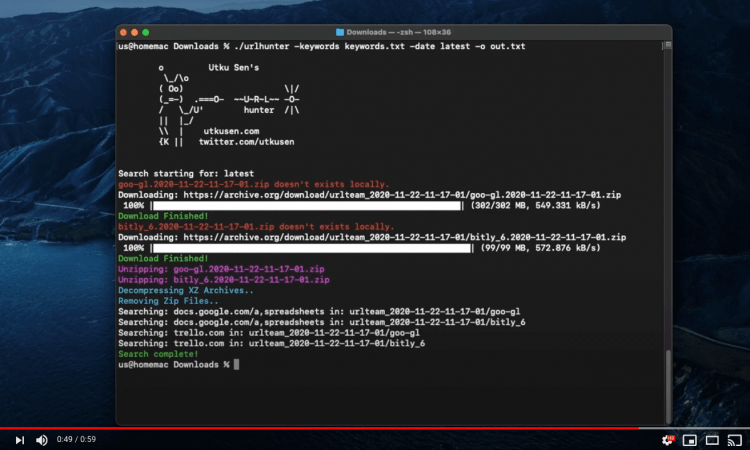The width and height of the screenshot is (750, 450).
Task: Toggle theater mode on the player
Action: [x=712, y=440]
